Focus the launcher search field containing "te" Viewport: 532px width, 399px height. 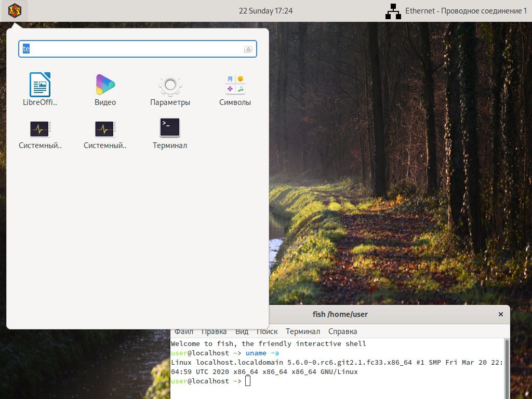[x=137, y=49]
